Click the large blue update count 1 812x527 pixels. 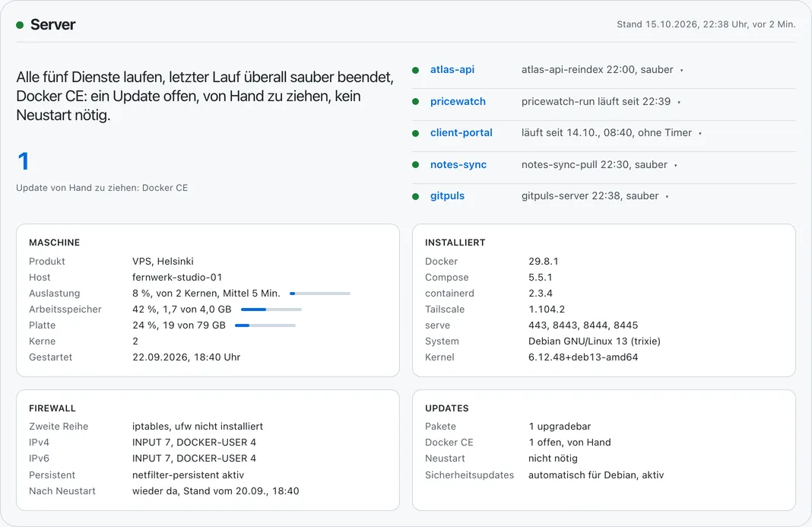24,161
